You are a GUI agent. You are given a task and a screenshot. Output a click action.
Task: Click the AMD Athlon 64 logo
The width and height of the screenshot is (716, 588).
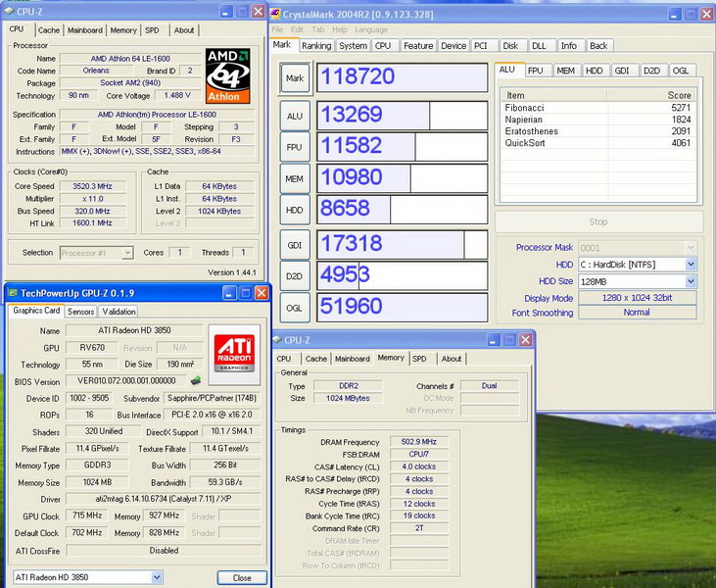pos(230,73)
